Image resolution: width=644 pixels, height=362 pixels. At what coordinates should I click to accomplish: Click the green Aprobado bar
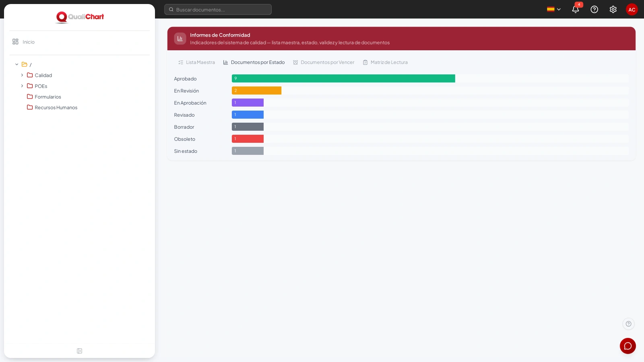tap(343, 78)
